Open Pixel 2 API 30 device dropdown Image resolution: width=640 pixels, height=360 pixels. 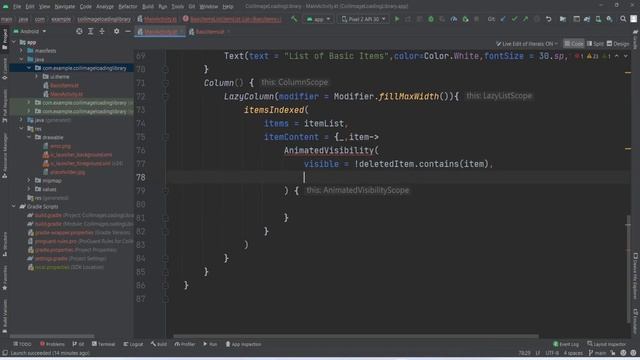[x=363, y=19]
